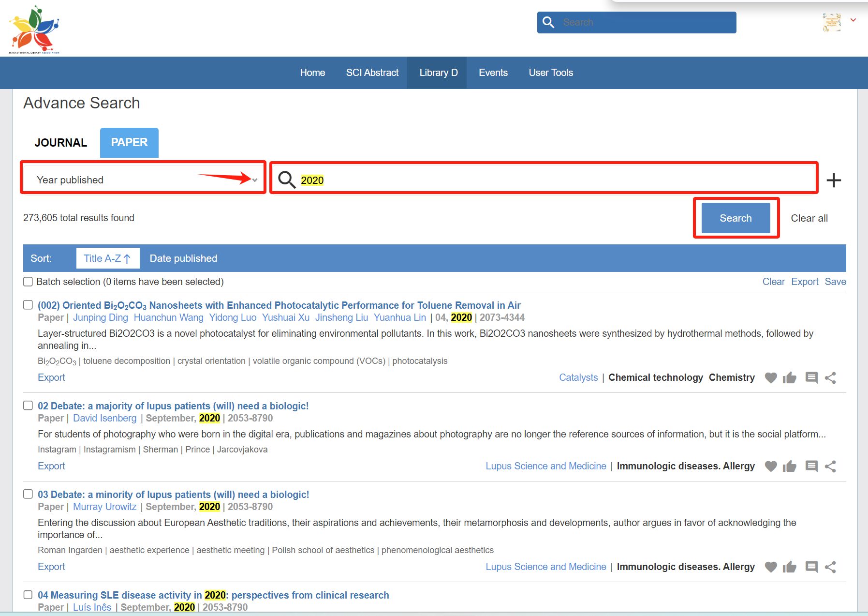Click share icon on 03 Debate paper

tap(830, 567)
